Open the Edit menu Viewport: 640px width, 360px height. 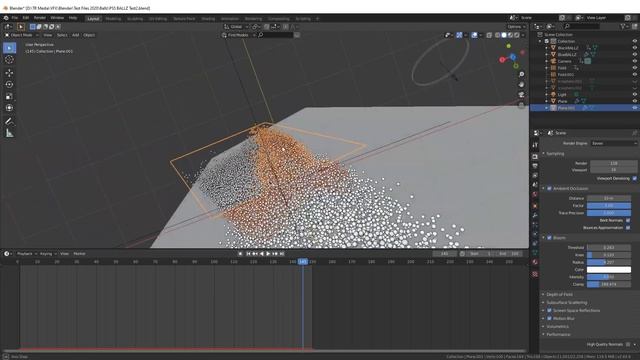coord(26,18)
